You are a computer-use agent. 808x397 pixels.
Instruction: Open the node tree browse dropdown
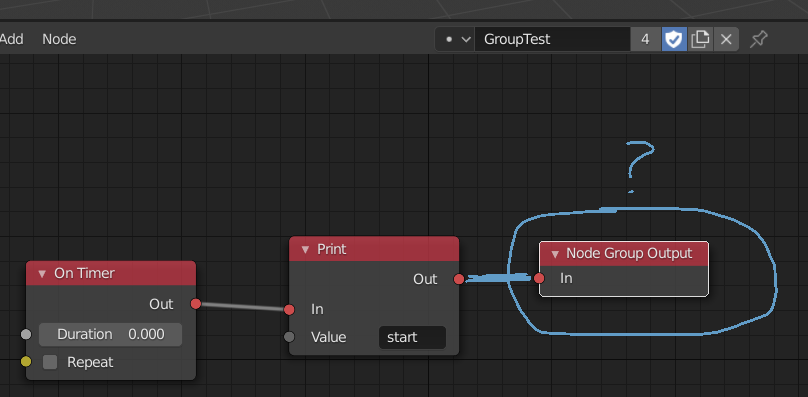coord(454,39)
